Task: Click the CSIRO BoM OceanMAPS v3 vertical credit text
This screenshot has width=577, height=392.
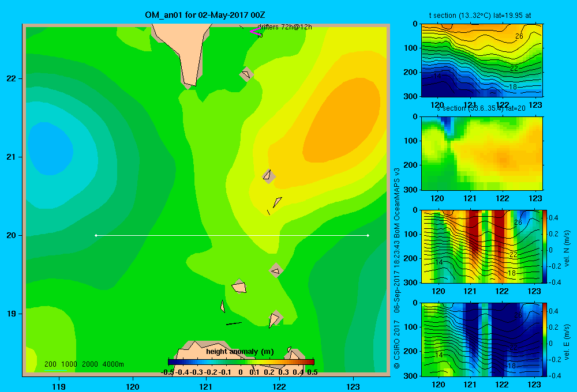Action: tap(397, 267)
